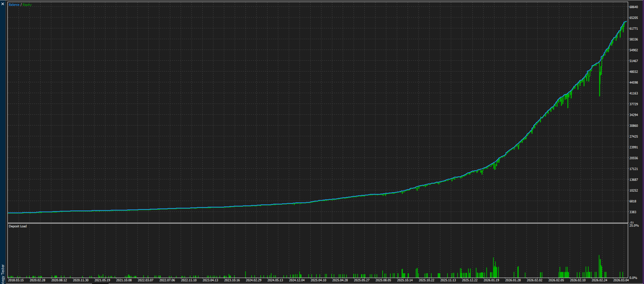Viewport: 644px width, 284px height.
Task: Click the 34294 value on the balance axis
Action: pyautogui.click(x=634, y=115)
